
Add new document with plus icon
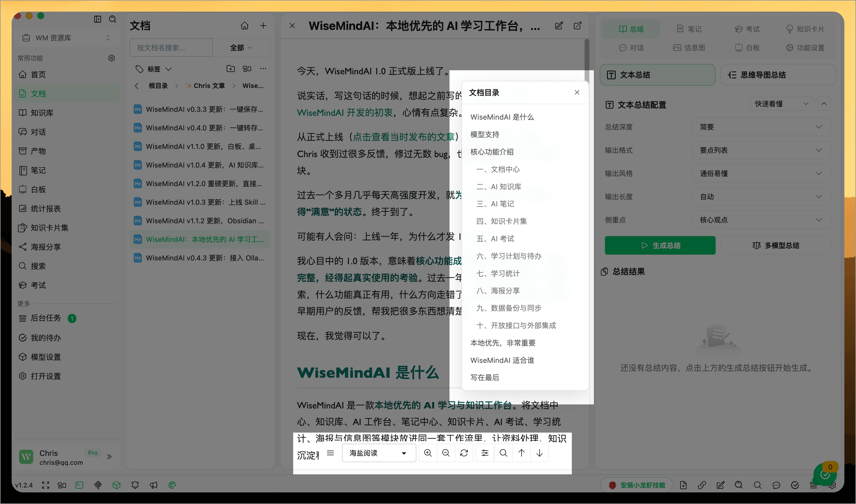(263, 26)
